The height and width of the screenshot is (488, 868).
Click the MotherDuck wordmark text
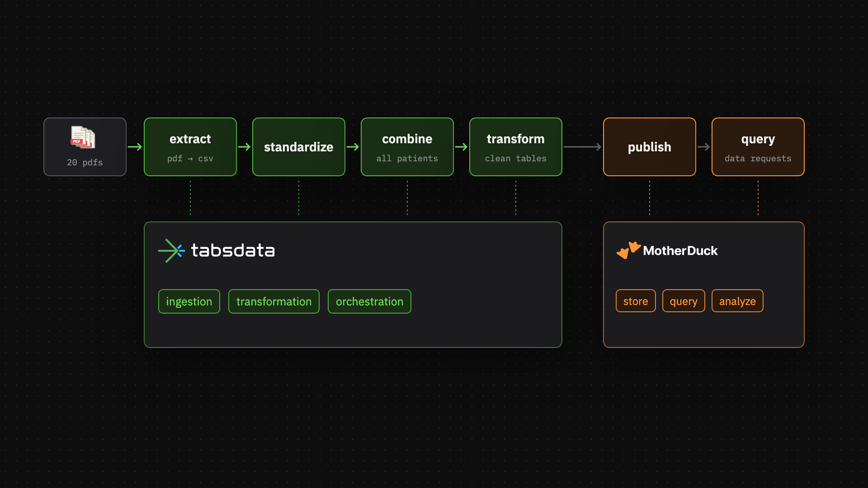point(680,251)
